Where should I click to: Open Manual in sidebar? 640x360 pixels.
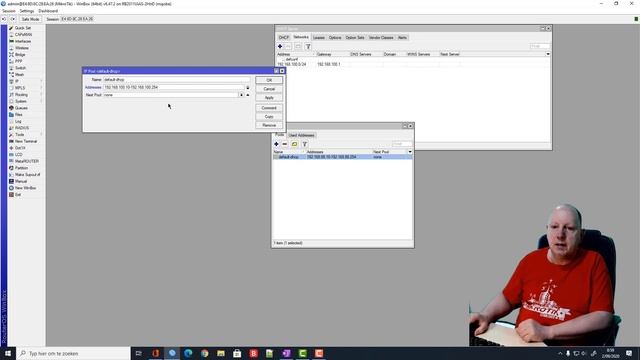tap(21, 181)
